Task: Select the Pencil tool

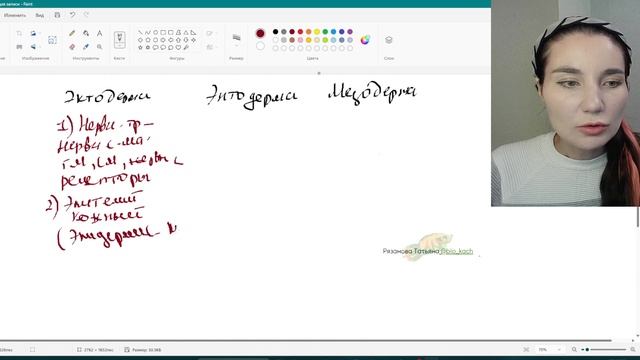Action: [72, 33]
